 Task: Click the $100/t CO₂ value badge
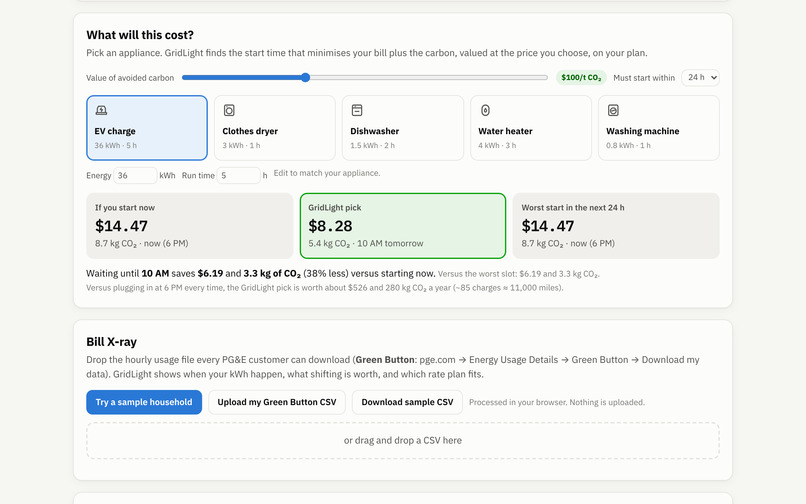[x=581, y=78]
